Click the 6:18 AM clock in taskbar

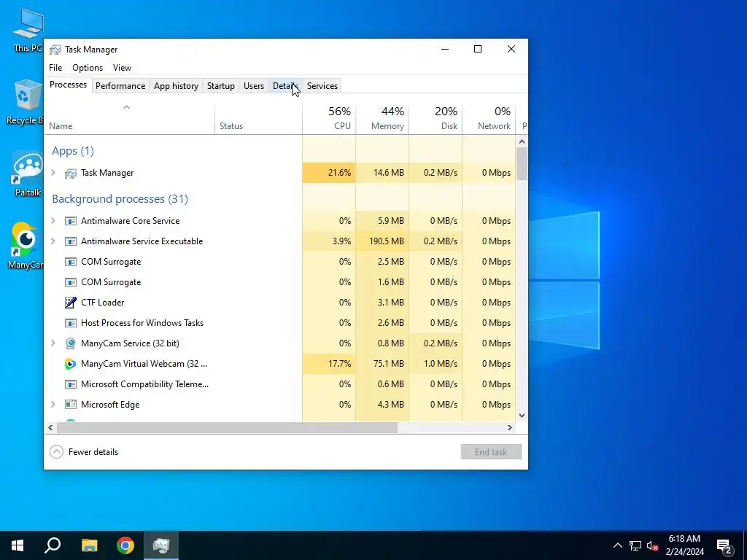(684, 539)
